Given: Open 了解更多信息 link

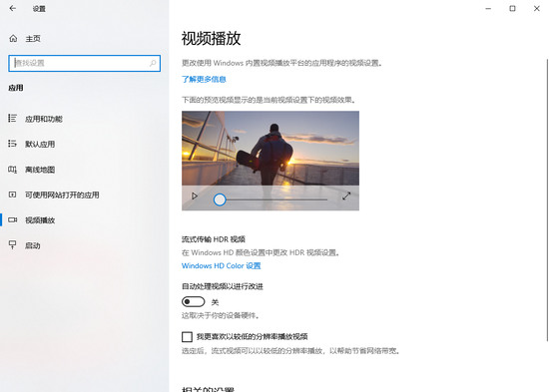Looking at the screenshot, I should click(x=204, y=79).
